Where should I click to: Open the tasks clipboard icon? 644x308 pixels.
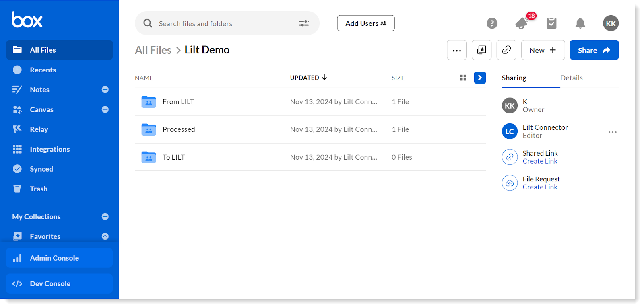pos(551,23)
